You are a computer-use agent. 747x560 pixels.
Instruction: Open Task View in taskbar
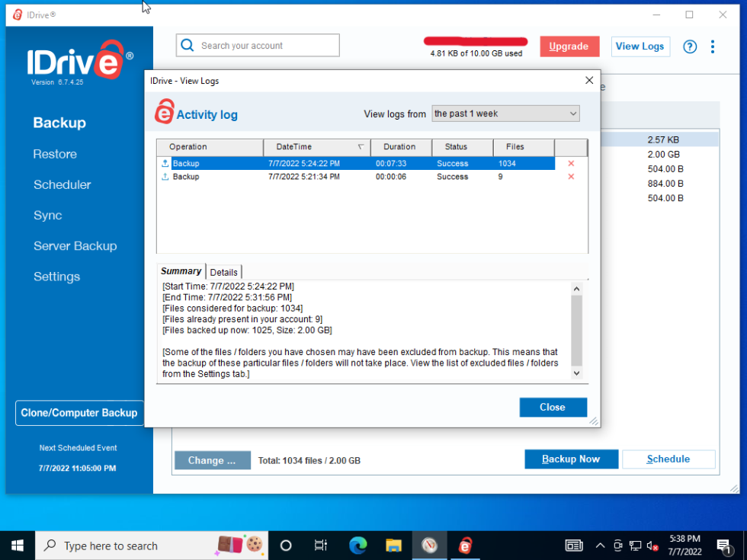(321, 546)
